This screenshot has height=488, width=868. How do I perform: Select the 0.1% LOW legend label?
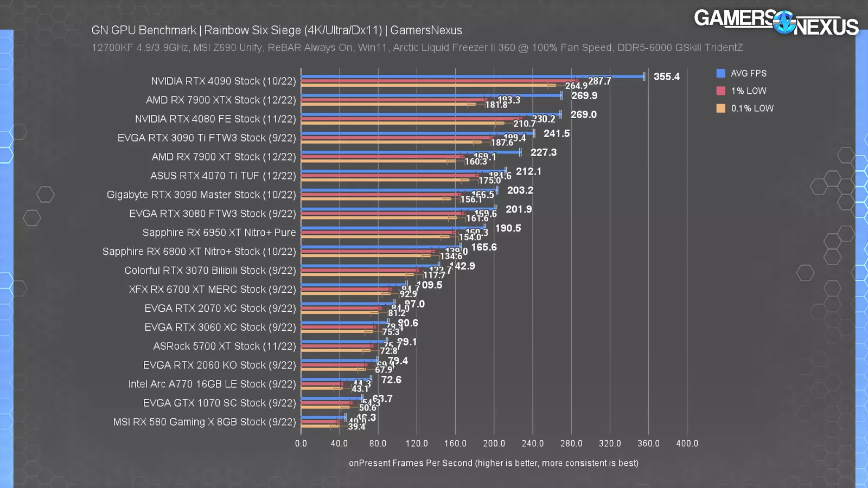click(752, 108)
